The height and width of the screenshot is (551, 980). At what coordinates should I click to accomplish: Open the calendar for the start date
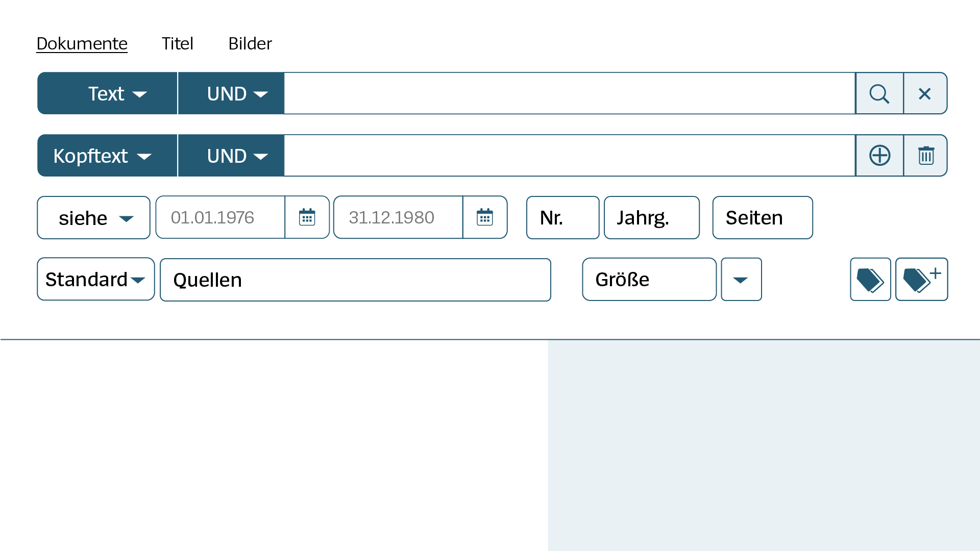tap(307, 217)
